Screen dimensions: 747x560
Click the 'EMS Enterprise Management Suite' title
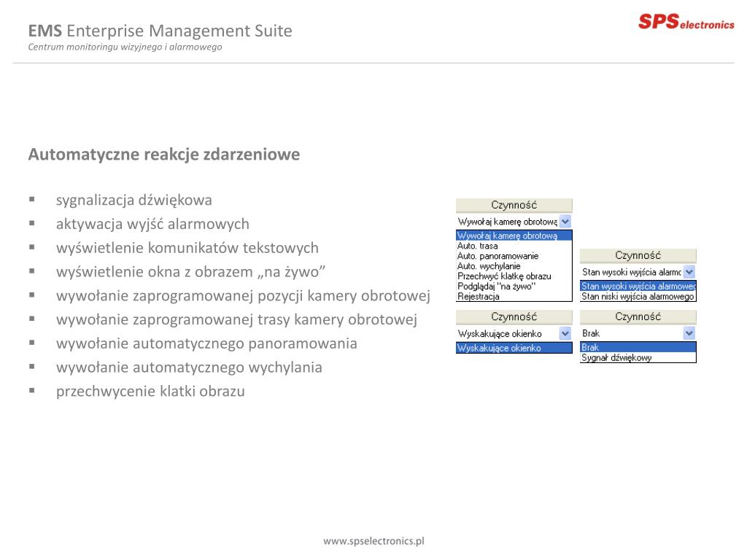coord(160,31)
